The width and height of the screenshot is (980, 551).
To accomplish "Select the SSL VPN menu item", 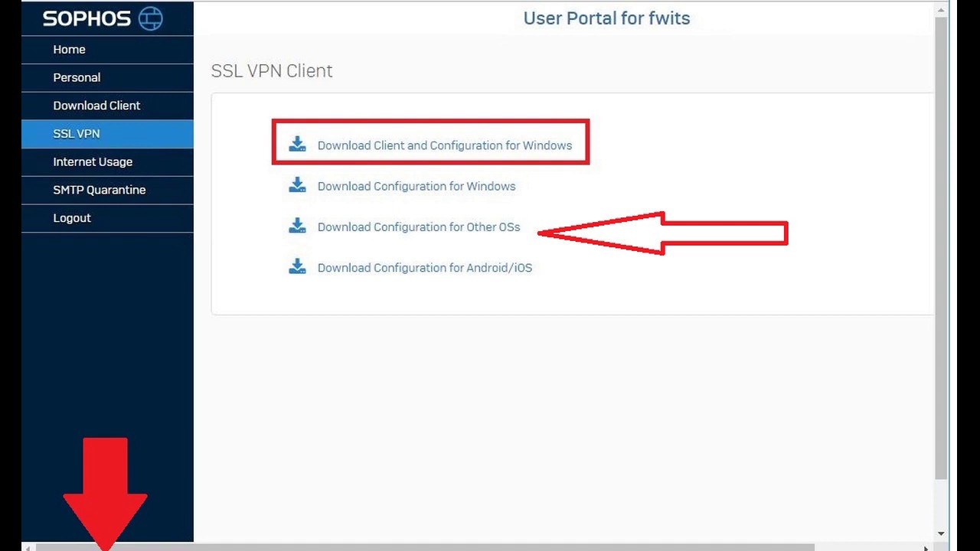I will click(107, 134).
